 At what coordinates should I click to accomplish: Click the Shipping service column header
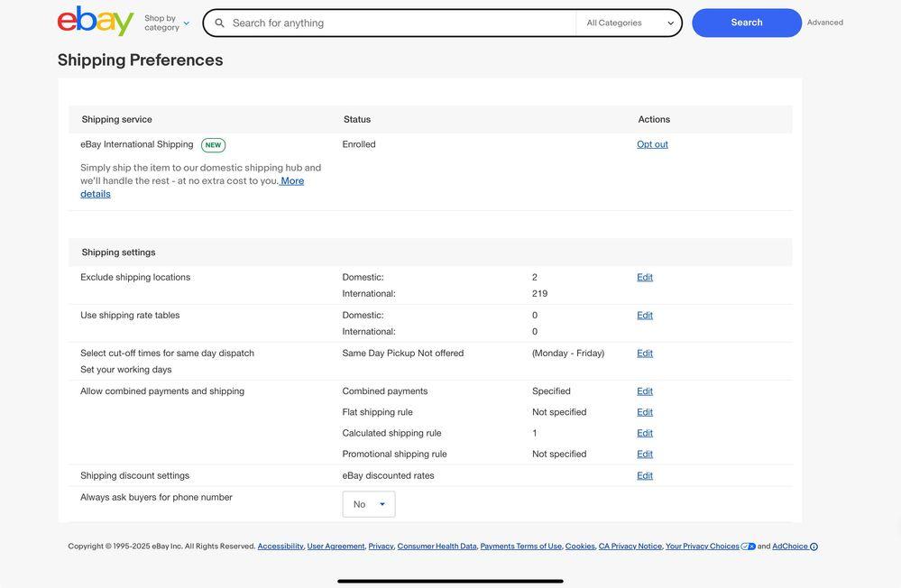point(116,120)
